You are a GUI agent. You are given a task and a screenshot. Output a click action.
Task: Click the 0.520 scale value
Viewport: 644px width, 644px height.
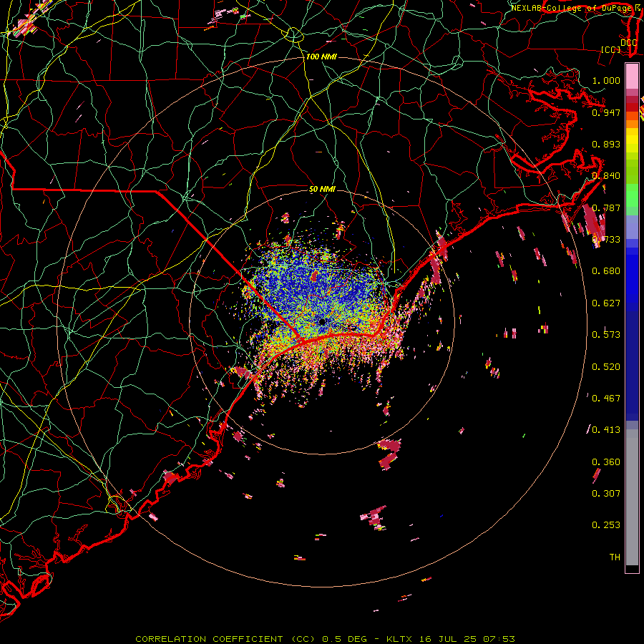[606, 367]
